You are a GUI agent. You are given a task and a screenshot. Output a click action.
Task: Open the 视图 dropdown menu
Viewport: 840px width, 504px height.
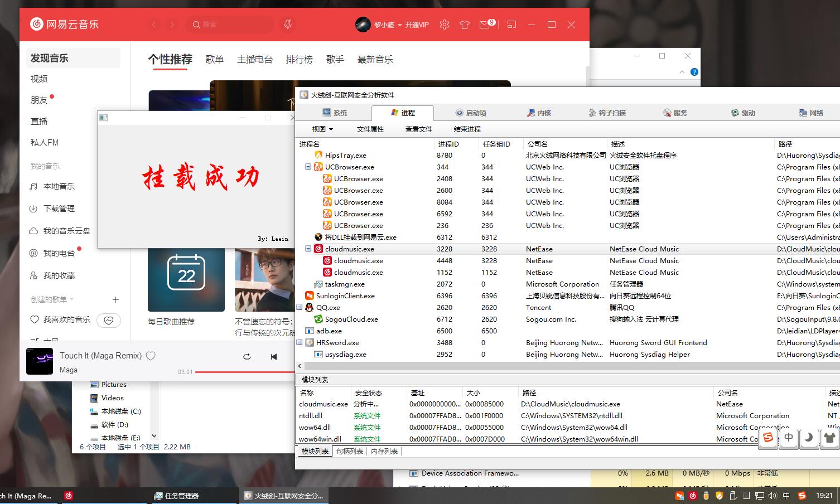click(x=322, y=129)
